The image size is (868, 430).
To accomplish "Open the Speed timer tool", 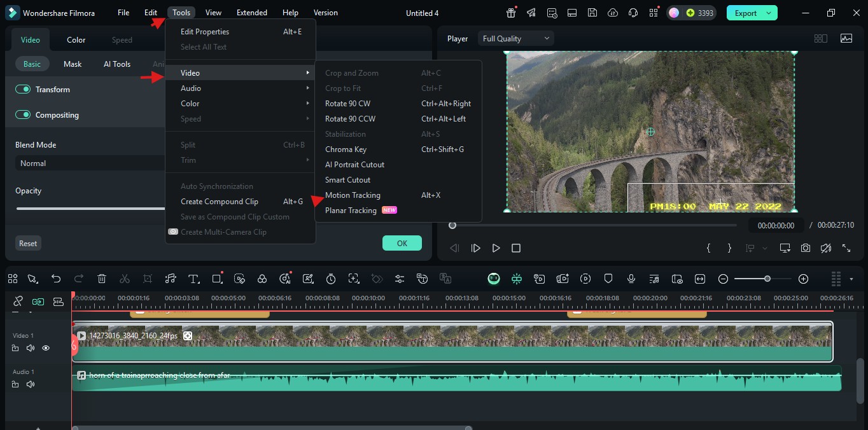I will (x=331, y=279).
